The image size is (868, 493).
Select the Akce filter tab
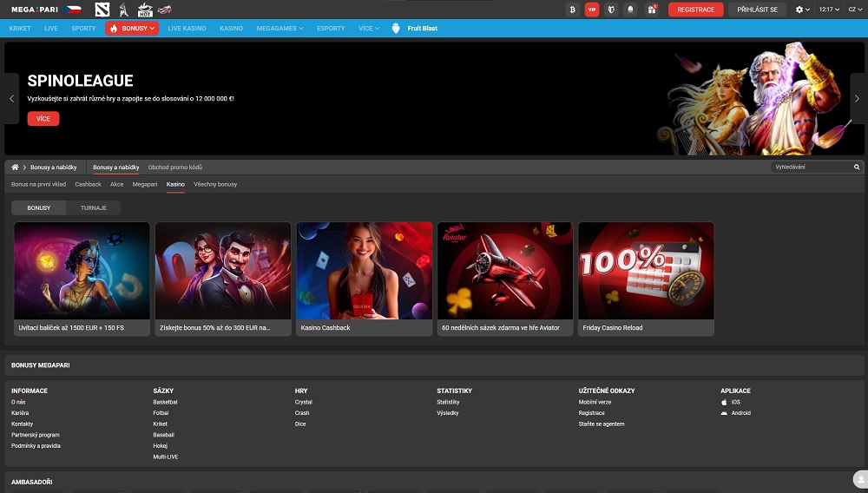pyautogui.click(x=117, y=184)
